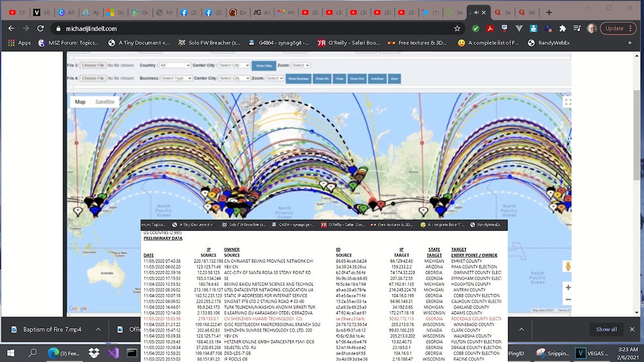The height and width of the screenshot is (362, 644).
Task: Close the downloads bar with X
Action: point(632,329)
